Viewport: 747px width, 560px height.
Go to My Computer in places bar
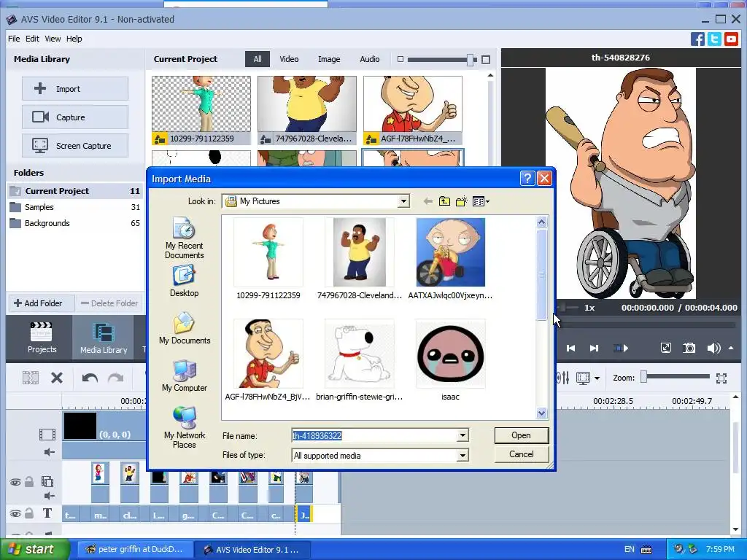185,376
